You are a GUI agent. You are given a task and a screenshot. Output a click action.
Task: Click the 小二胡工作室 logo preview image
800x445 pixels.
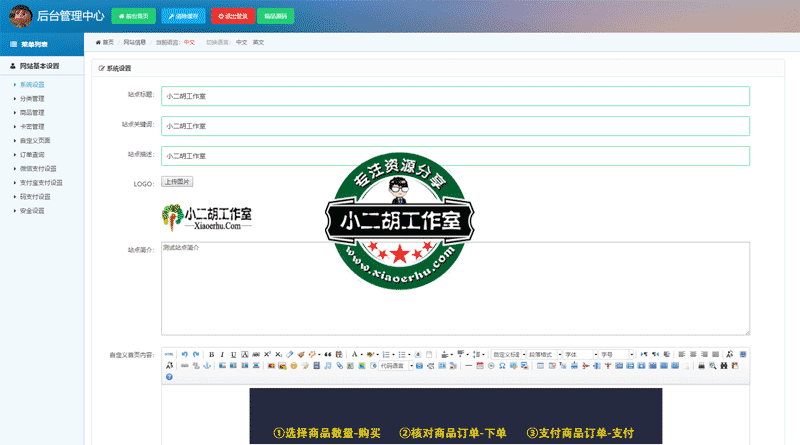207,218
